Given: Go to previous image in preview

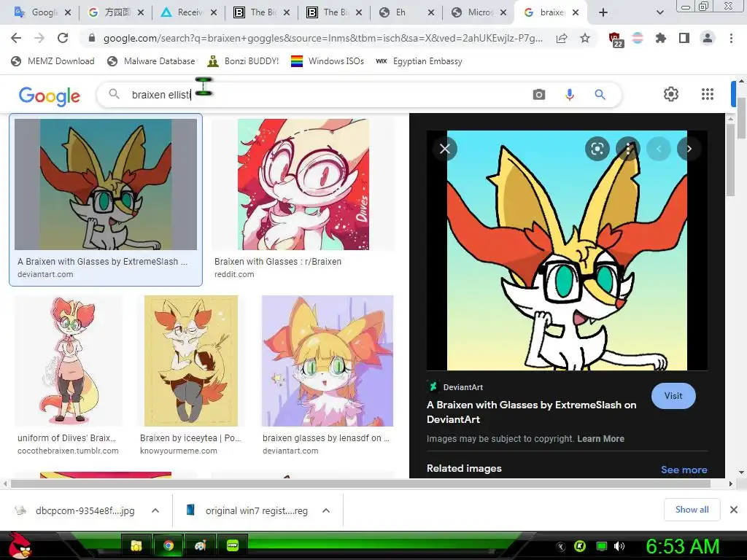Looking at the screenshot, I should 659,149.
